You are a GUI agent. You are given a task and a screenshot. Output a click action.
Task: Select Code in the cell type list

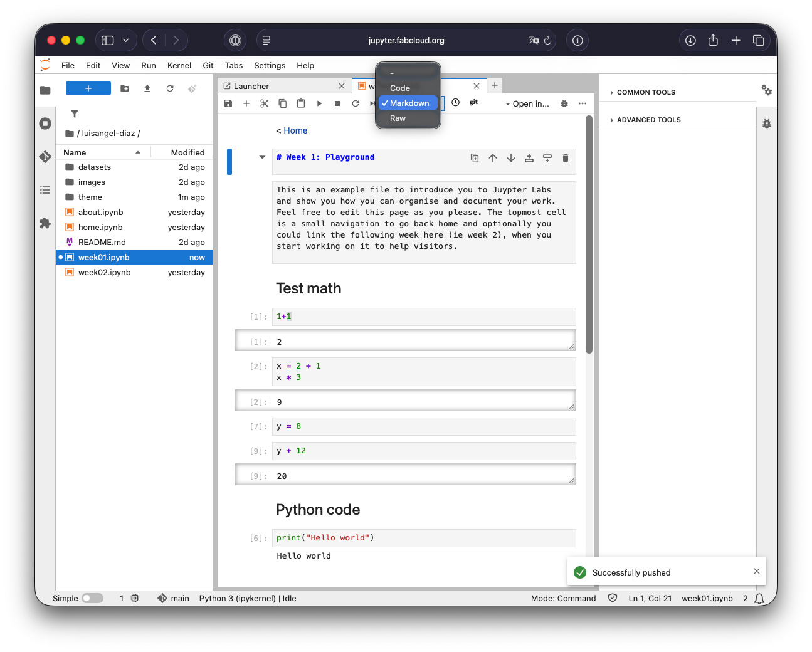400,88
